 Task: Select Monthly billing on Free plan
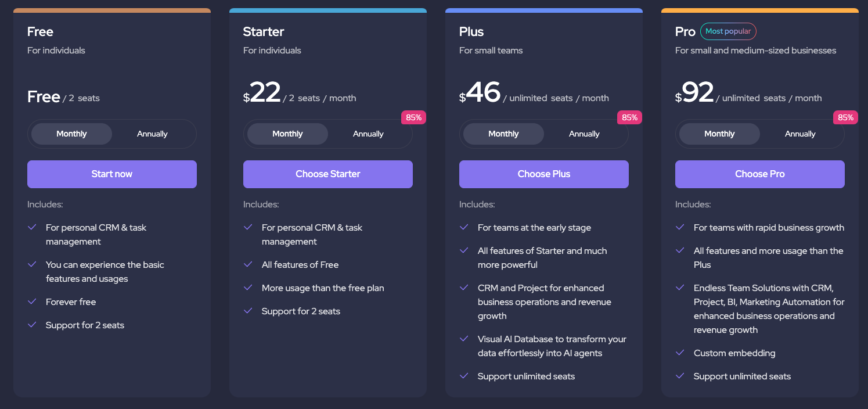click(71, 134)
